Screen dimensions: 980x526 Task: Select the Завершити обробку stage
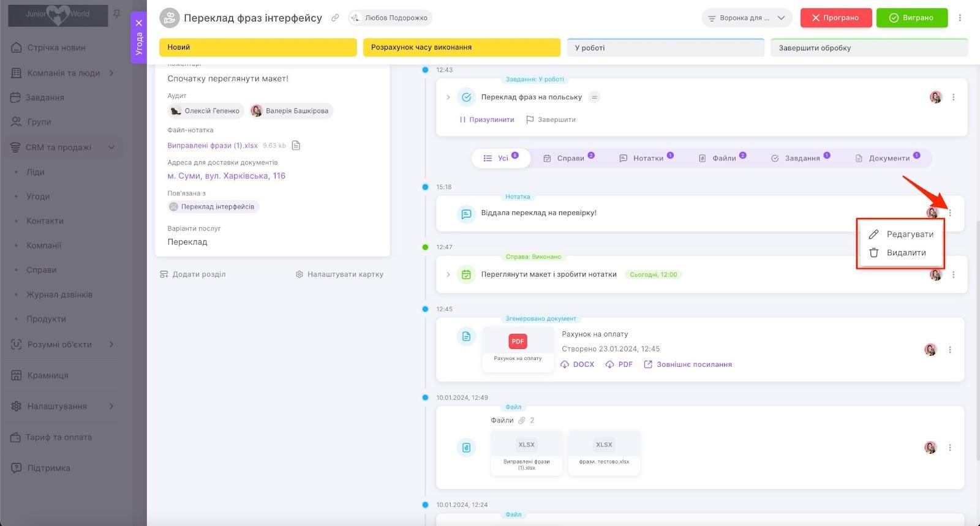coord(869,48)
